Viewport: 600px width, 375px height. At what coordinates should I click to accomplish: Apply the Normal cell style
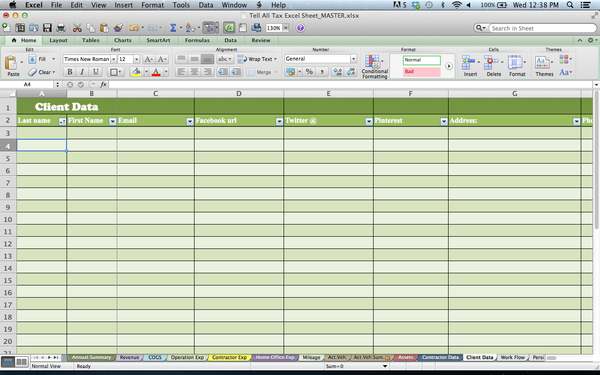tap(421, 60)
